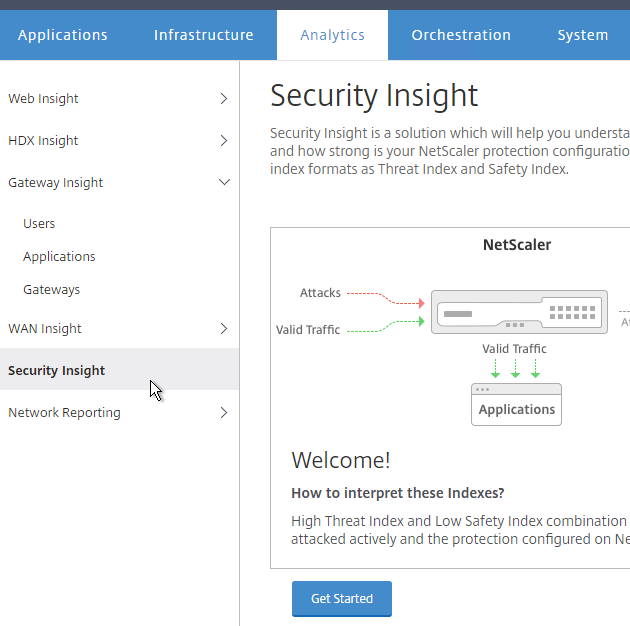Image resolution: width=630 pixels, height=626 pixels.
Task: Click the Security Insight page heading
Action: pyautogui.click(x=374, y=96)
